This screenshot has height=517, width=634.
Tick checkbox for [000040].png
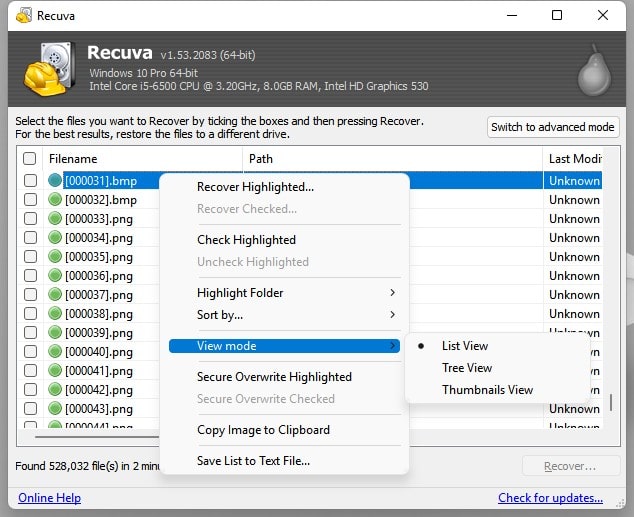coord(30,351)
